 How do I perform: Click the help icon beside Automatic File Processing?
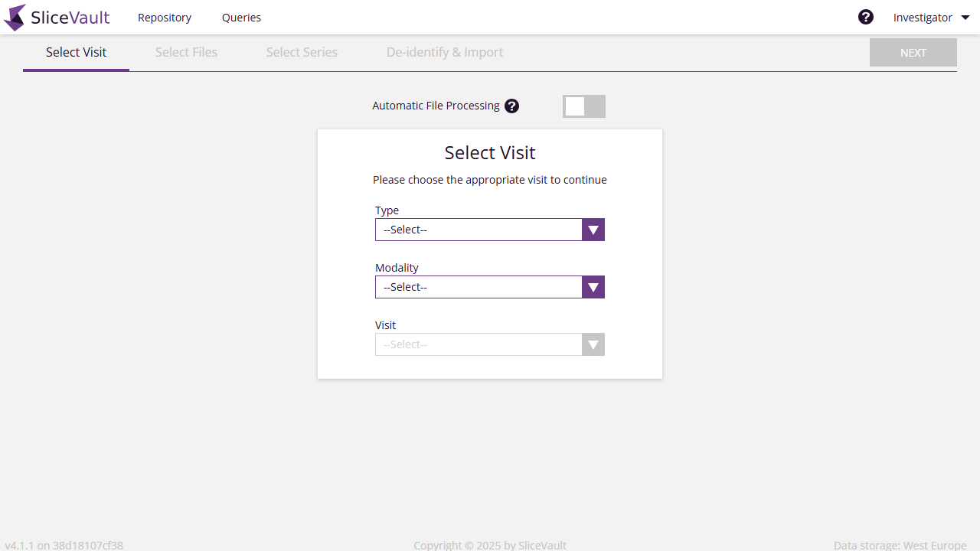click(511, 106)
